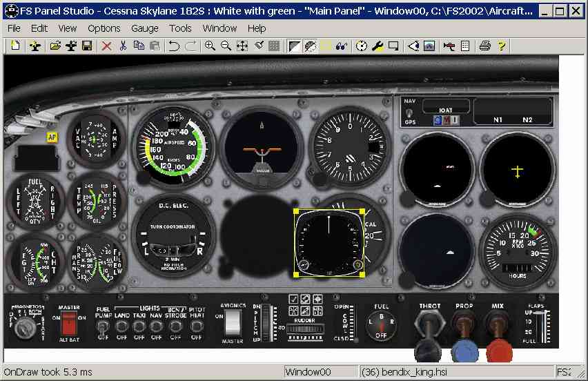Toggle the grid display icon
588x381 pixels.
click(x=274, y=46)
